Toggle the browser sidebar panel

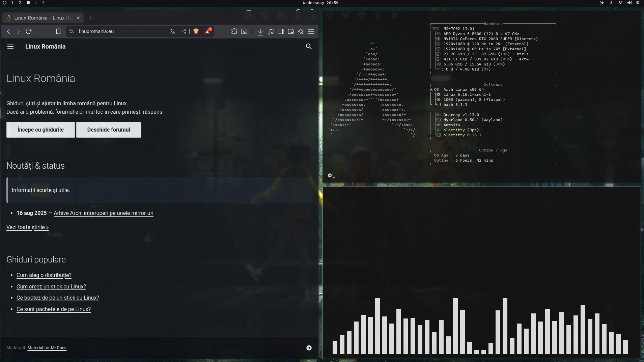tap(281, 31)
